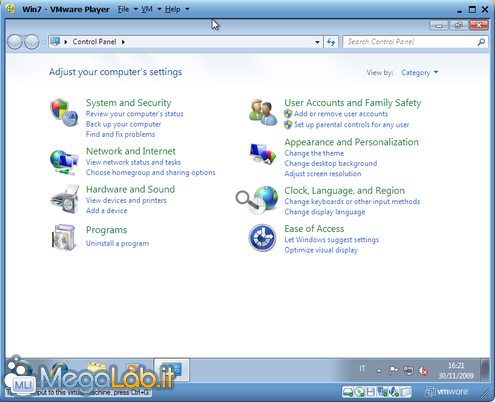Open Network and Internet heading
Screen dimensions: 495x402
[x=131, y=151]
